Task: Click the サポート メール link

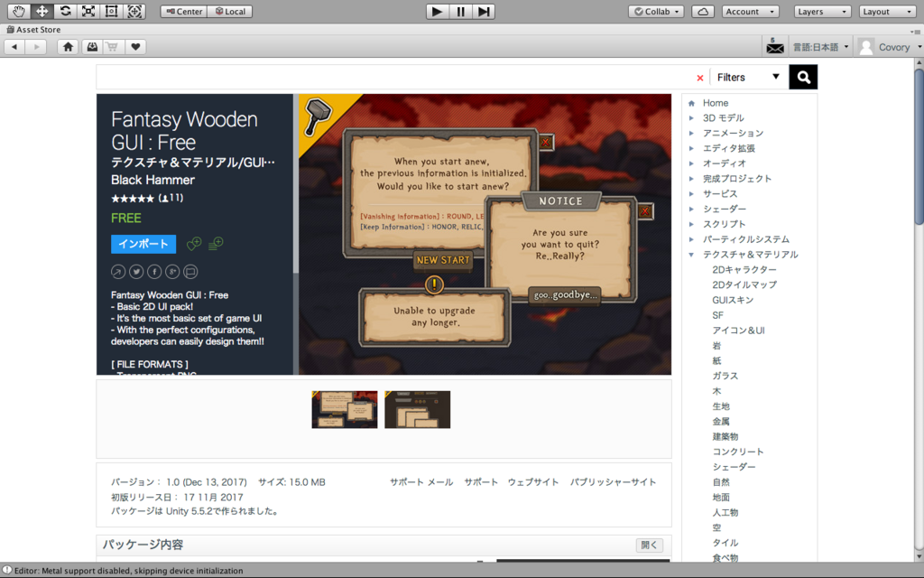Action: [x=421, y=482]
